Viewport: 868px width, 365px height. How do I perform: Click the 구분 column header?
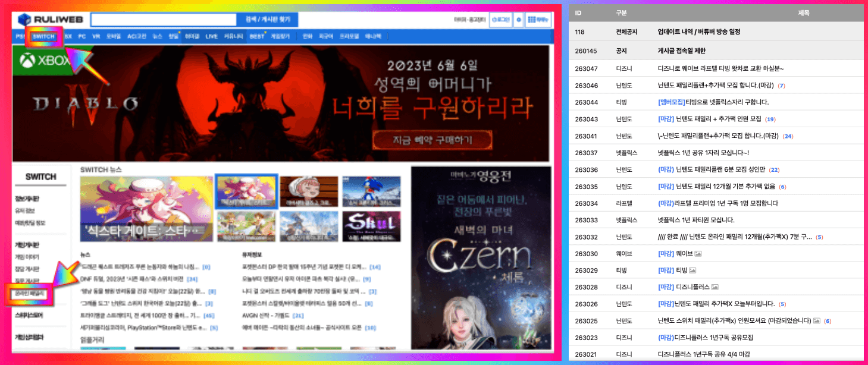tap(621, 12)
